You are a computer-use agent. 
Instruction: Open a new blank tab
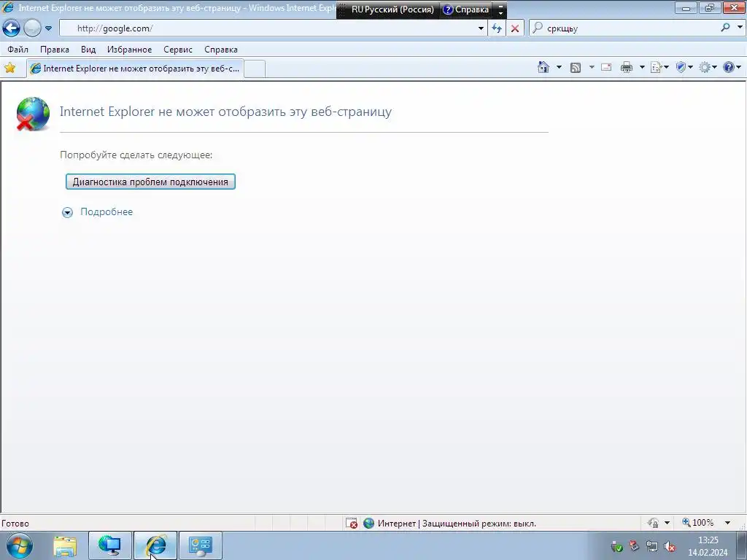click(x=255, y=69)
